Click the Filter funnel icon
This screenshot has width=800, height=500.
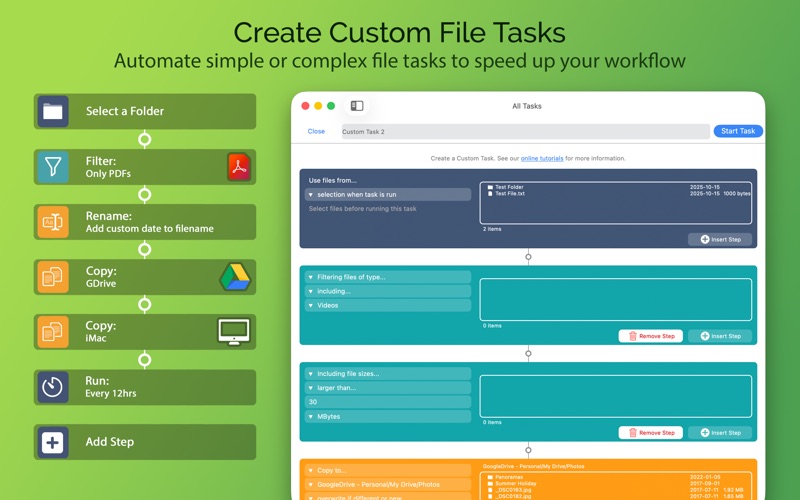click(x=53, y=167)
